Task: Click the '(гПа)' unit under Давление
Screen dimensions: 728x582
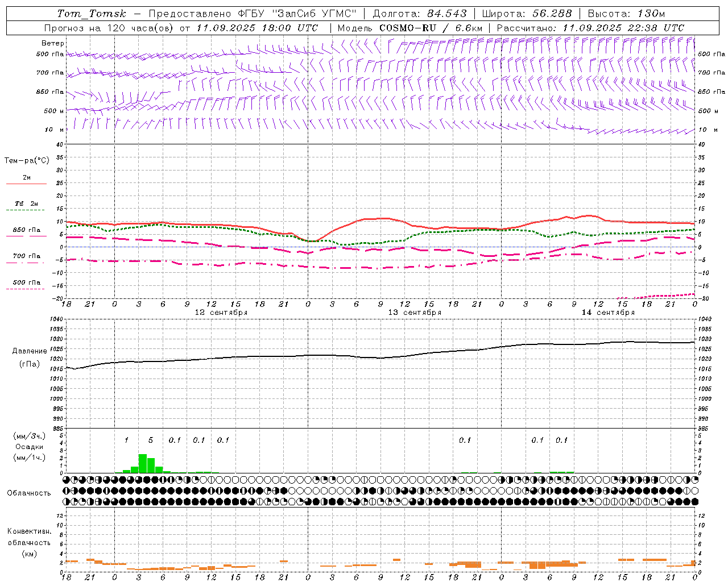Action: tap(30, 364)
